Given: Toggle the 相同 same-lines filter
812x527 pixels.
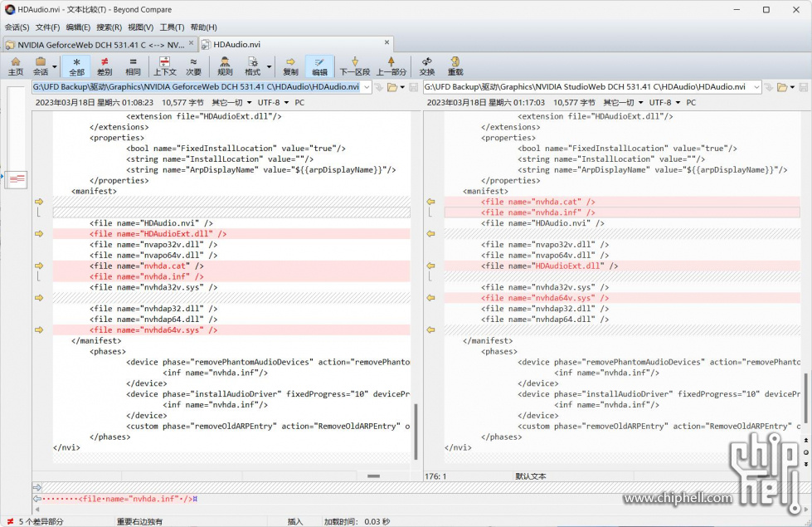Looking at the screenshot, I should 133,66.
